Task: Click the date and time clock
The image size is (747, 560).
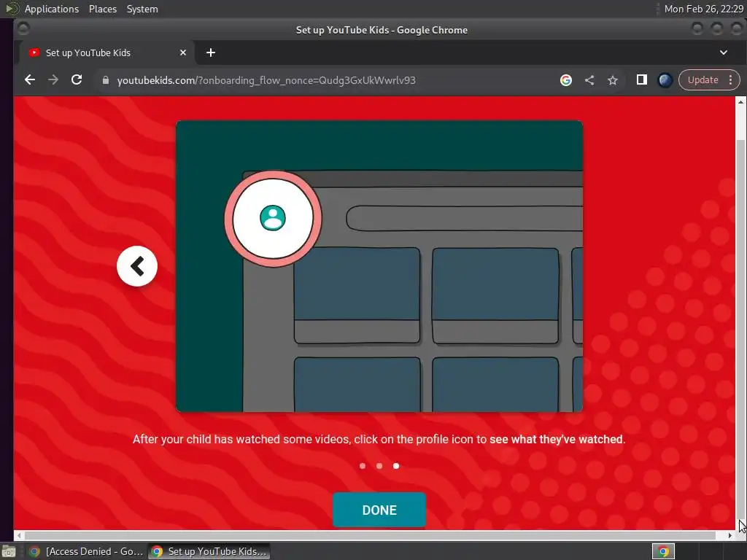Action: pyautogui.click(x=704, y=9)
